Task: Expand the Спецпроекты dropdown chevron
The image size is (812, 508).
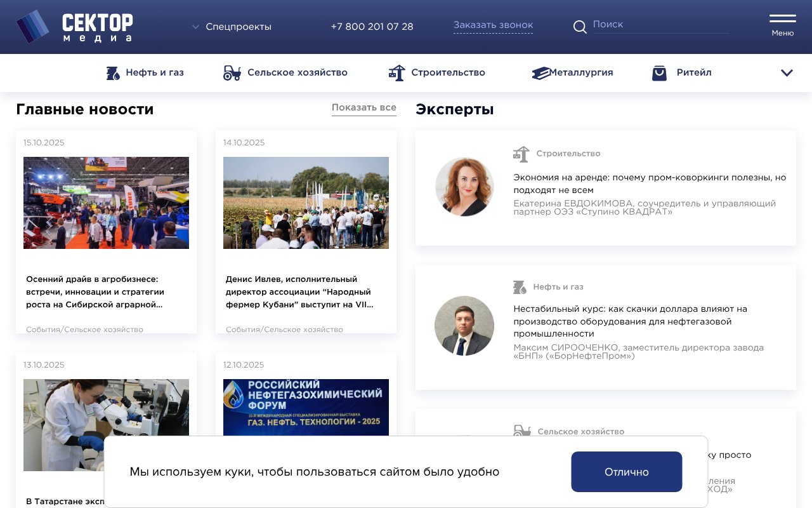Action: click(x=195, y=27)
